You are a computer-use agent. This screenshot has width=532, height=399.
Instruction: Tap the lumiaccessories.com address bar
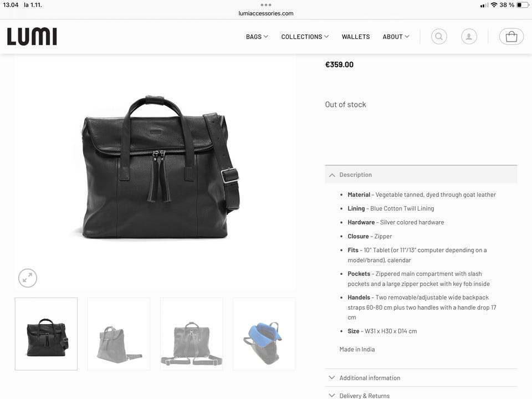tap(265, 13)
